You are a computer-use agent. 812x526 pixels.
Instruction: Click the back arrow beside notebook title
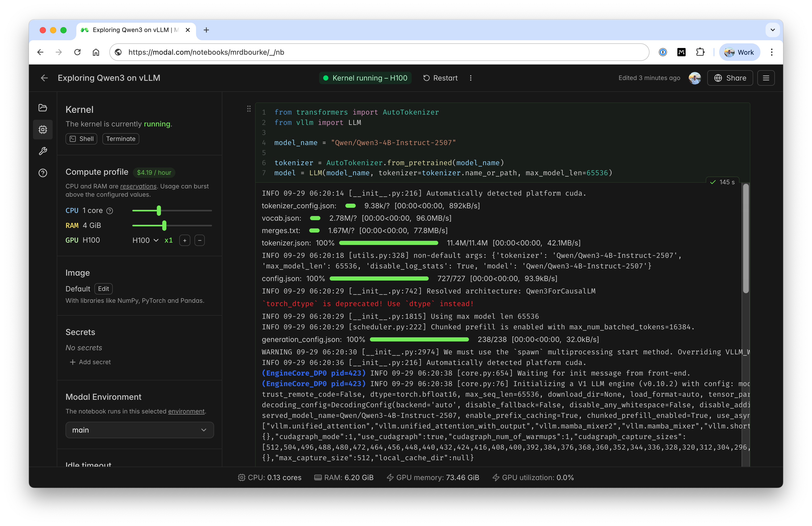[44, 78]
